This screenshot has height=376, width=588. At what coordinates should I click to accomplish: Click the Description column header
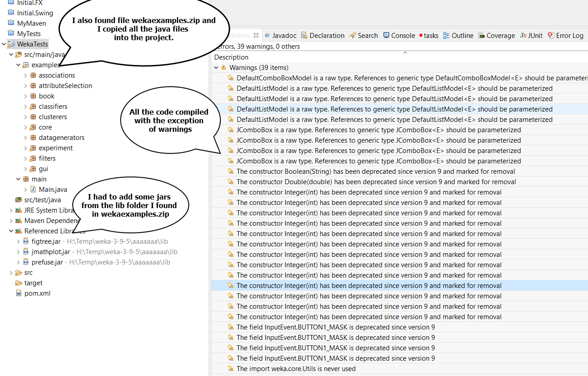(x=231, y=57)
